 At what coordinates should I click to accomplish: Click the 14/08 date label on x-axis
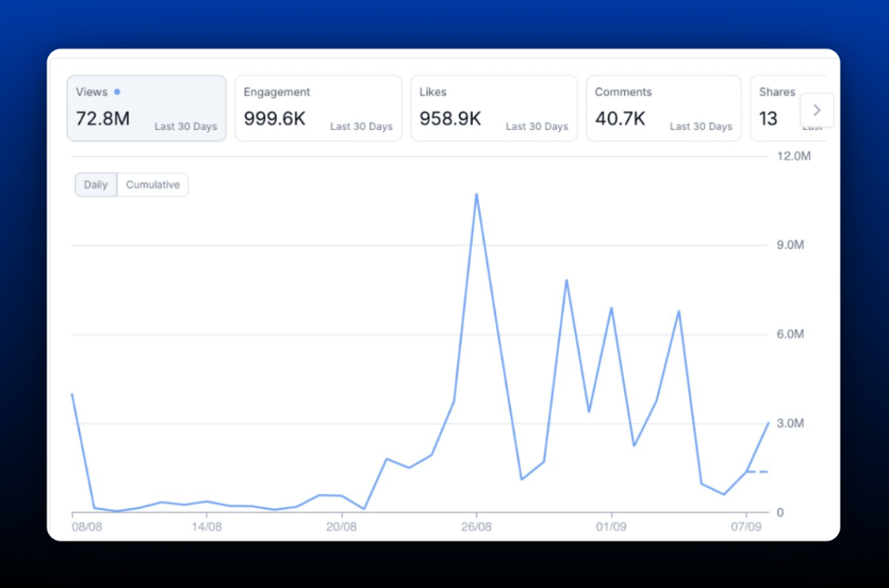click(x=206, y=527)
